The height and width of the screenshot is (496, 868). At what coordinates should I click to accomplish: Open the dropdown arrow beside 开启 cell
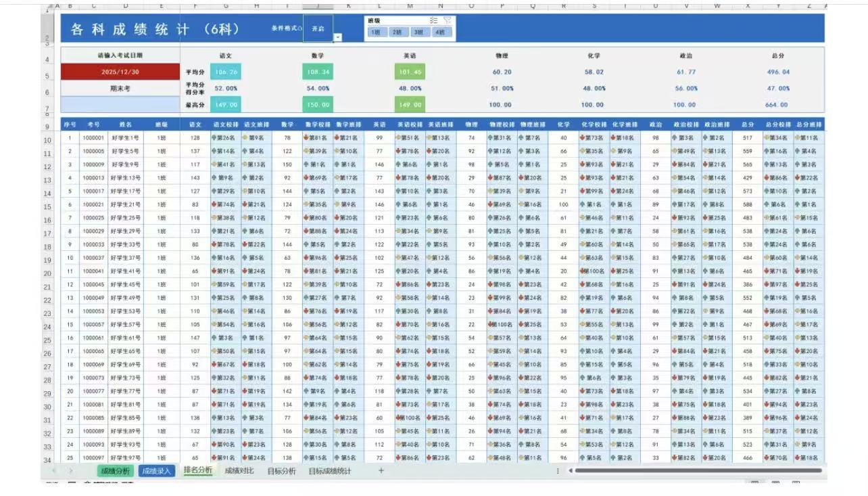click(x=337, y=37)
